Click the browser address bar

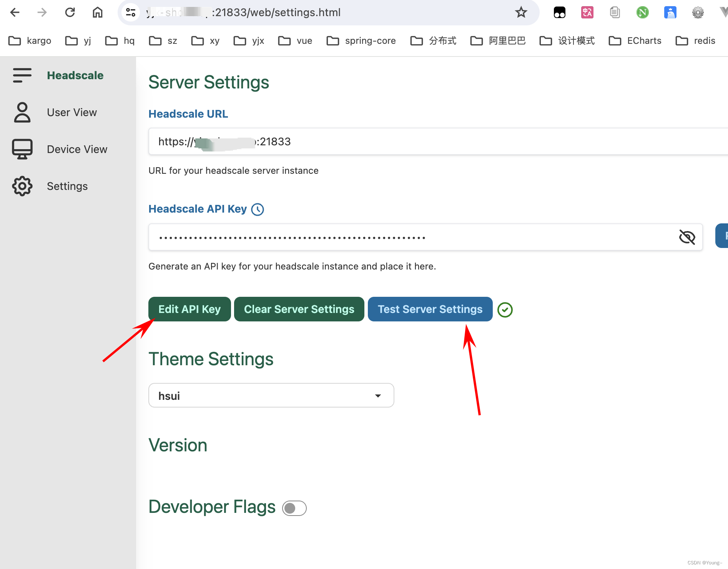pyautogui.click(x=329, y=13)
